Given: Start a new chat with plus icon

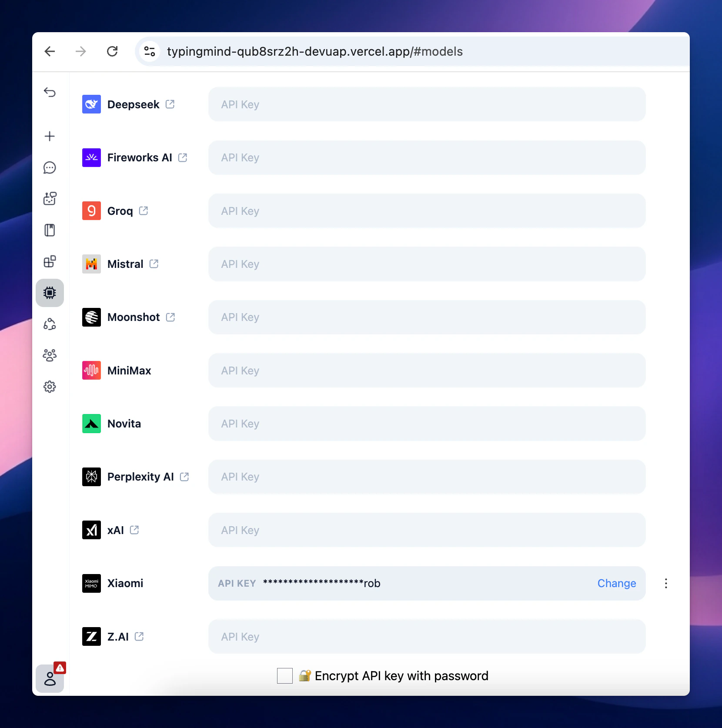Looking at the screenshot, I should click(50, 136).
